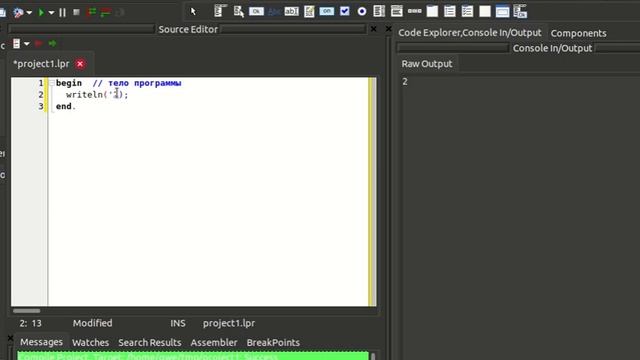Click the editor toolbar document list icon
The image size is (640, 360).
(17, 44)
